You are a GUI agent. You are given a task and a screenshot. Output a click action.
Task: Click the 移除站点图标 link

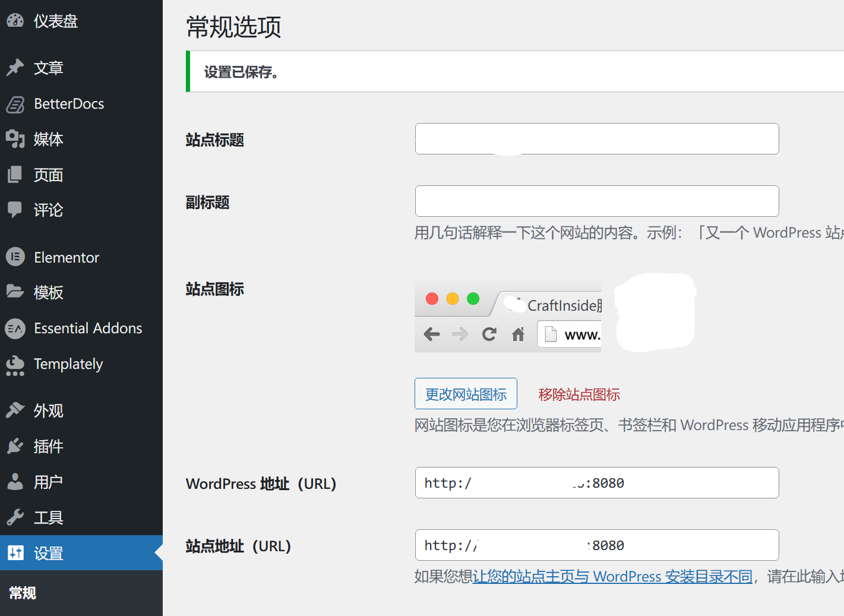coord(579,394)
